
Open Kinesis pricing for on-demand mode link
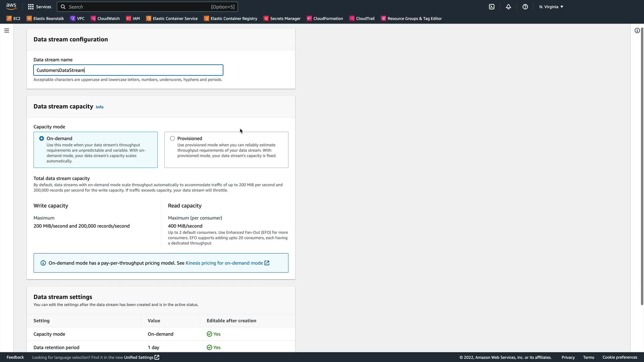(x=224, y=263)
